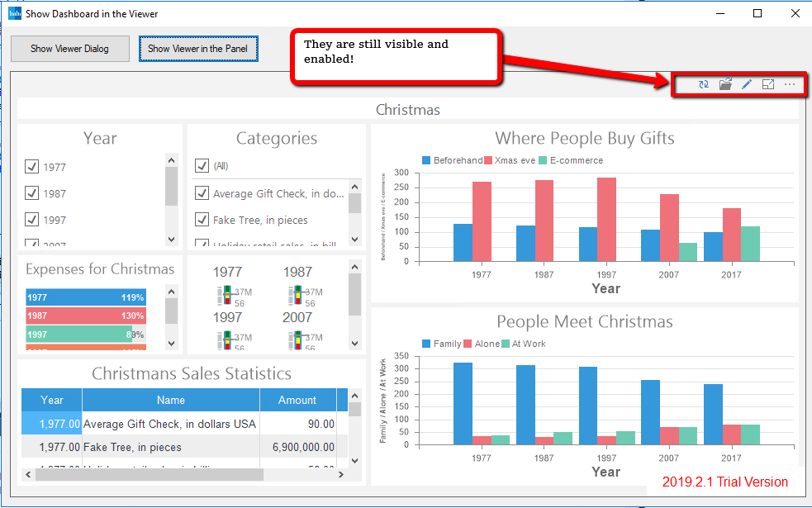The image size is (812, 508).
Task: Sort by the Name column header
Action: click(170, 400)
